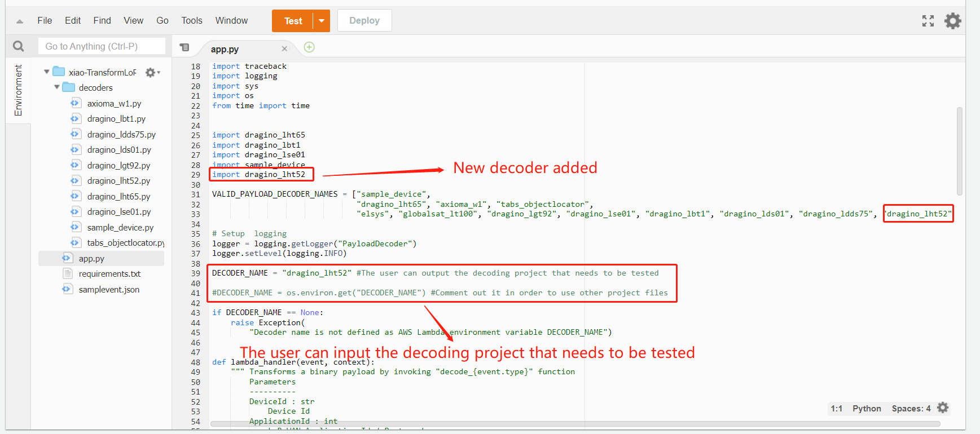
Task: Click the dragino_lse01.py file icon
Action: (x=75, y=211)
